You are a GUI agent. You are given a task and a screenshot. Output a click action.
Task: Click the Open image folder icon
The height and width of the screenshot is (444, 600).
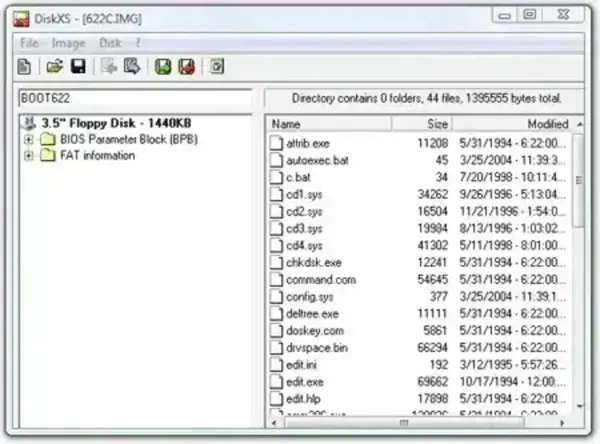[55, 67]
